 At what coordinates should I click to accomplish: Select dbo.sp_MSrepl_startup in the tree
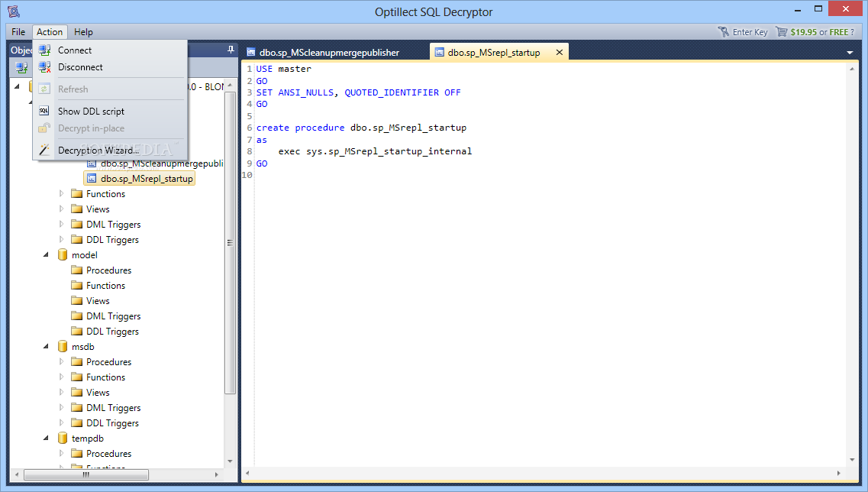pos(147,179)
